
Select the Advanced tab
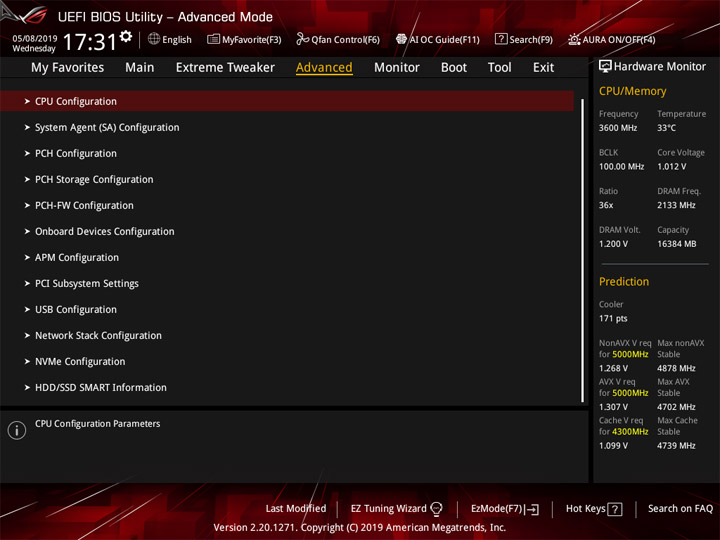click(324, 68)
